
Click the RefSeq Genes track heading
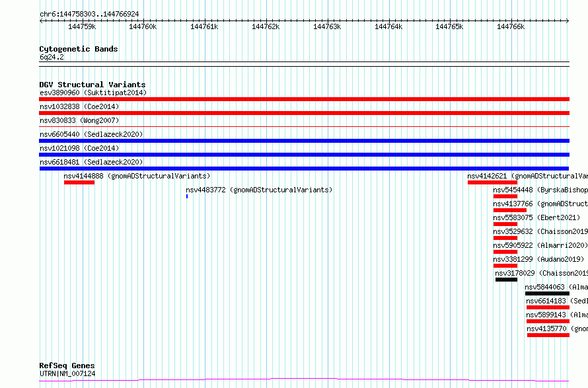(67, 366)
